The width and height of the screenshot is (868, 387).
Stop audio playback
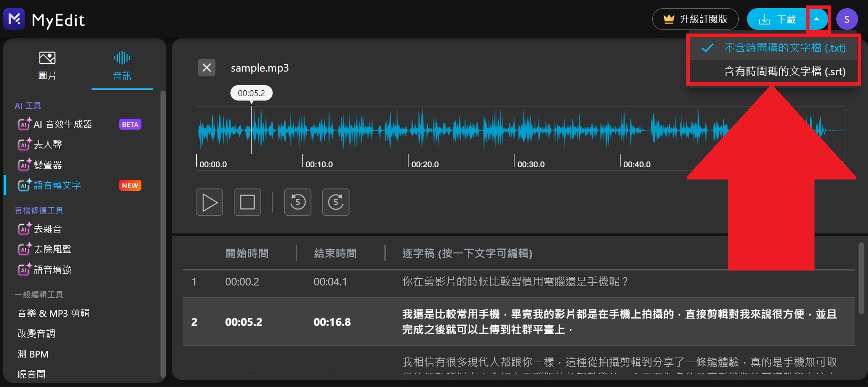point(247,202)
